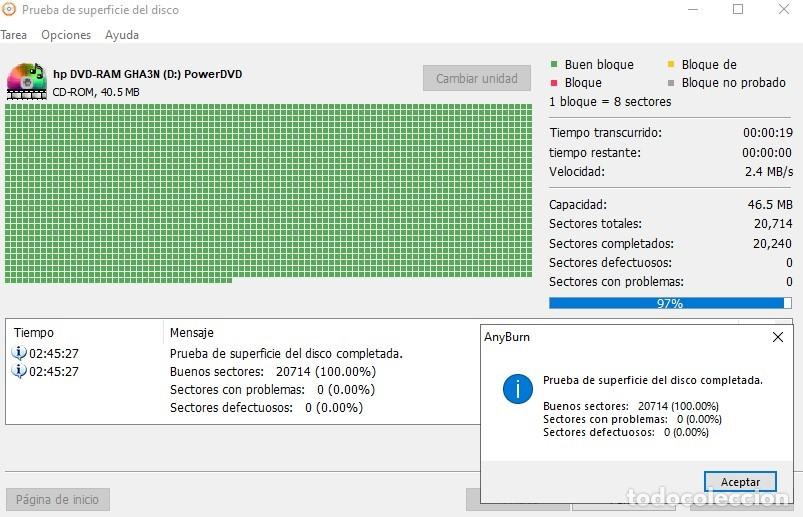The height and width of the screenshot is (517, 803).
Task: Click the info icon beside the second 02:45:27 entry
Action: pyautogui.click(x=19, y=371)
